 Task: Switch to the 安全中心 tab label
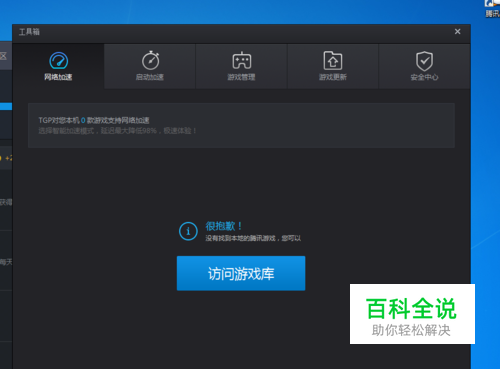point(424,77)
